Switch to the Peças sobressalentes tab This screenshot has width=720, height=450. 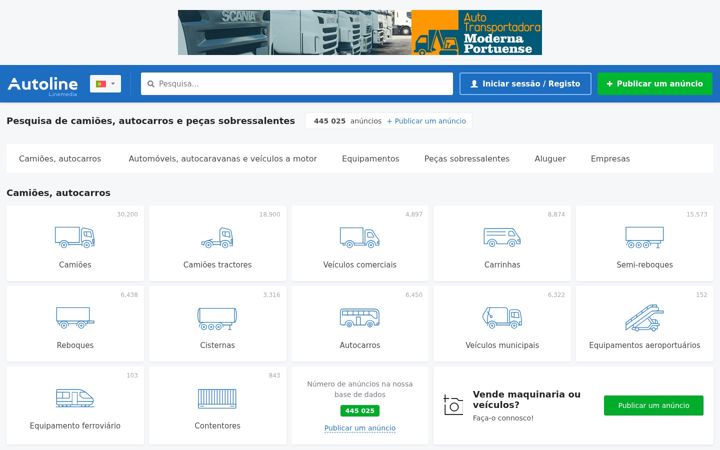click(x=467, y=159)
